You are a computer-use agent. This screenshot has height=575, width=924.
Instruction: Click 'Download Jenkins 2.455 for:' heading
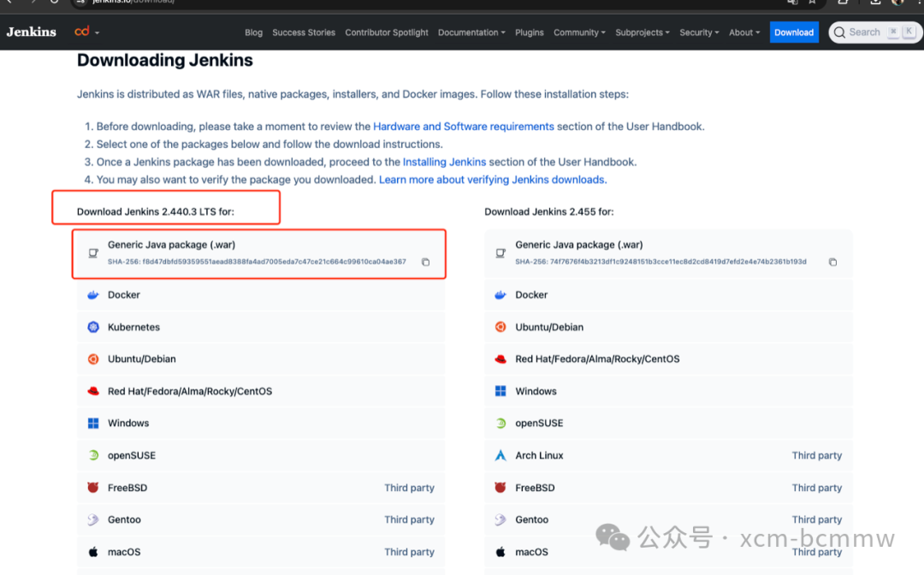point(549,211)
